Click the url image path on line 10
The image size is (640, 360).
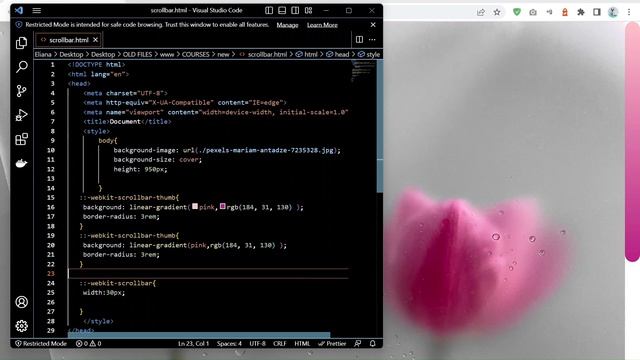click(x=267, y=150)
